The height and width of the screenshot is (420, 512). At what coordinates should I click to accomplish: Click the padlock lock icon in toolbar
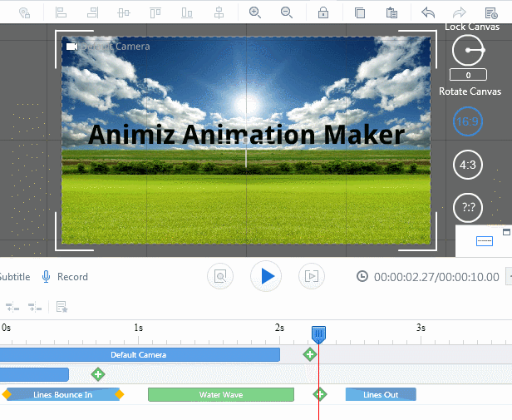pyautogui.click(x=323, y=12)
